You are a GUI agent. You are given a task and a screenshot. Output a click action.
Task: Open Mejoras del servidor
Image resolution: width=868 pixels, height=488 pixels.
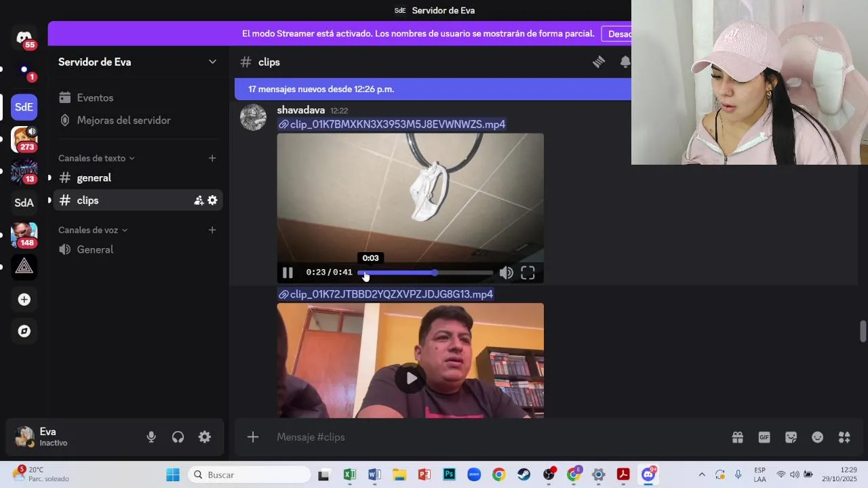pos(138,120)
